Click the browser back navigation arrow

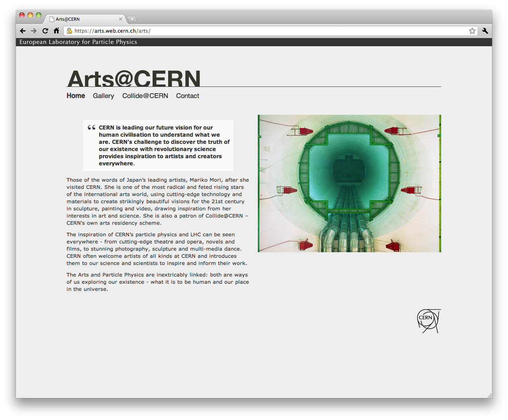point(23,31)
